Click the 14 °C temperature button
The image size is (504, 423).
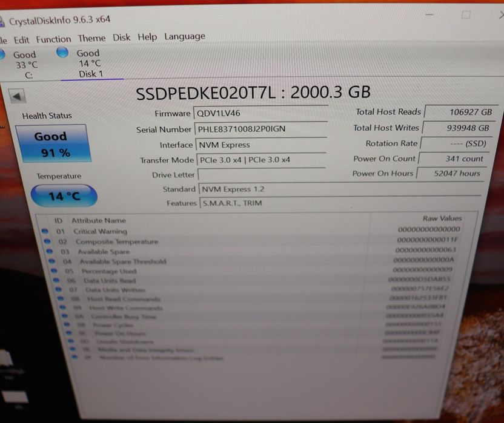(x=64, y=195)
